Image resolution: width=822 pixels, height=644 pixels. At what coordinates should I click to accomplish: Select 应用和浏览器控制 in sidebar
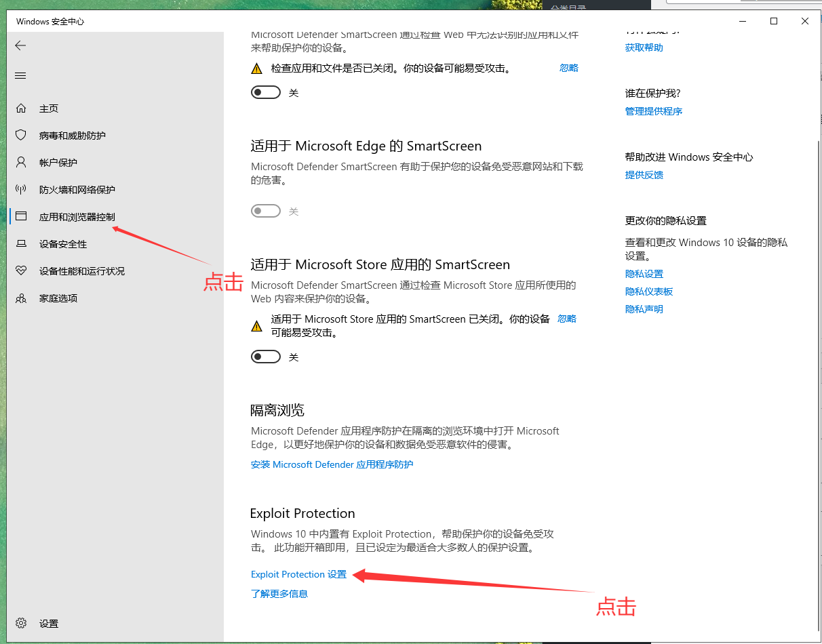point(77,217)
